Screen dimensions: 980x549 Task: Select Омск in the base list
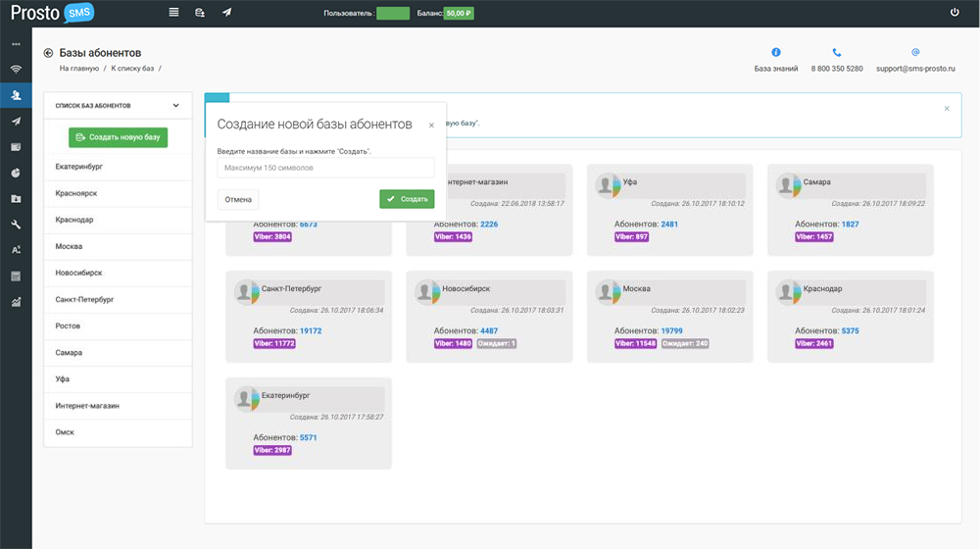click(65, 432)
